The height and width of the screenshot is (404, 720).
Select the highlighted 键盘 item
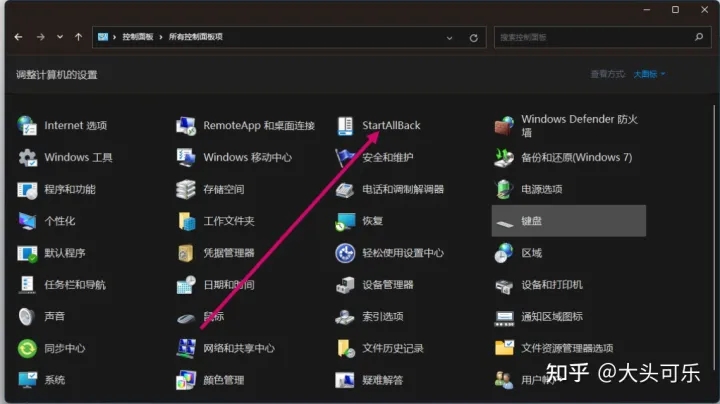click(568, 221)
